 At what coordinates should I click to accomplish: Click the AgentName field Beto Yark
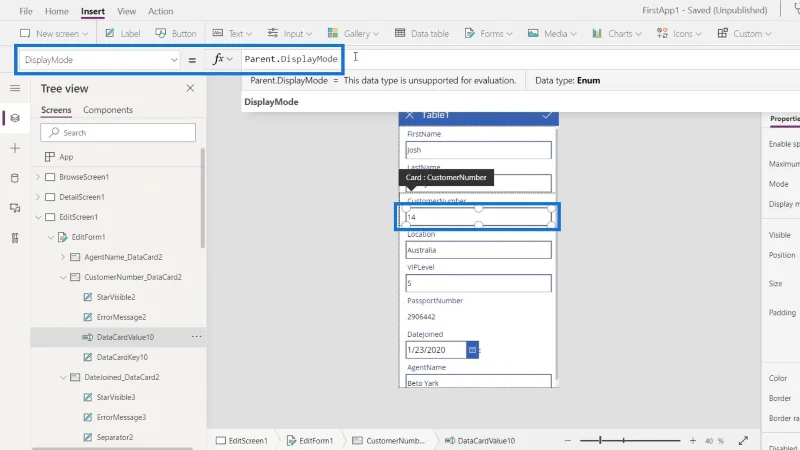click(x=479, y=381)
